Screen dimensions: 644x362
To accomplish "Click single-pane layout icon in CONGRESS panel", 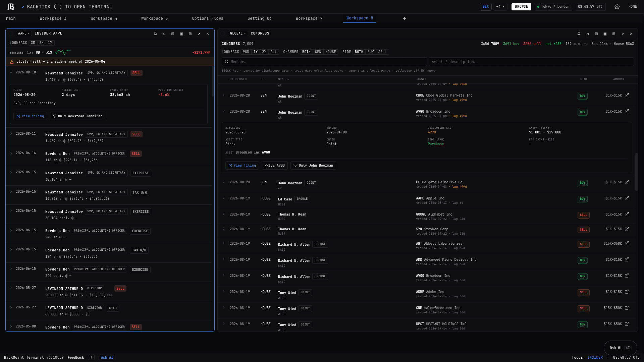I will click(605, 34).
